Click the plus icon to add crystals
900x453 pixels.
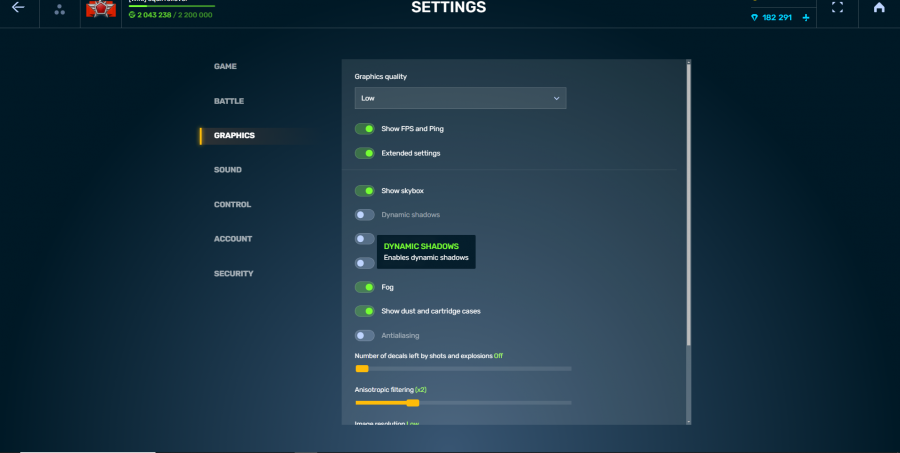pos(806,18)
